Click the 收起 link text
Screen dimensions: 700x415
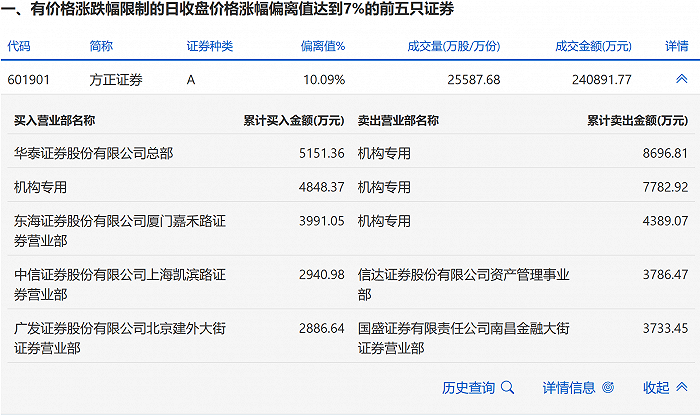point(656,387)
